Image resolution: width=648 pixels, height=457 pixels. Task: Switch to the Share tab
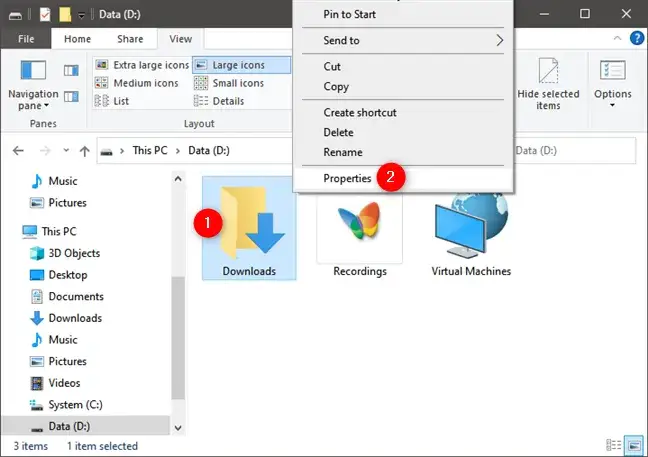[x=130, y=39]
